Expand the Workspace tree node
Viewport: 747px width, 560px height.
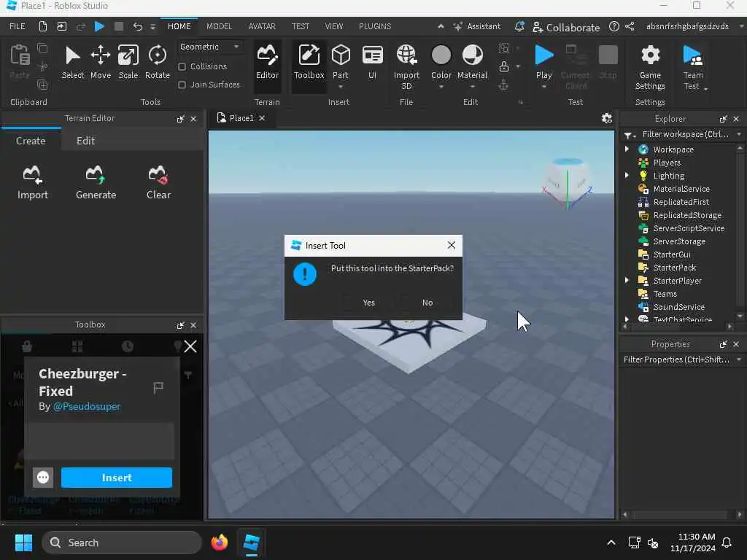(627, 149)
